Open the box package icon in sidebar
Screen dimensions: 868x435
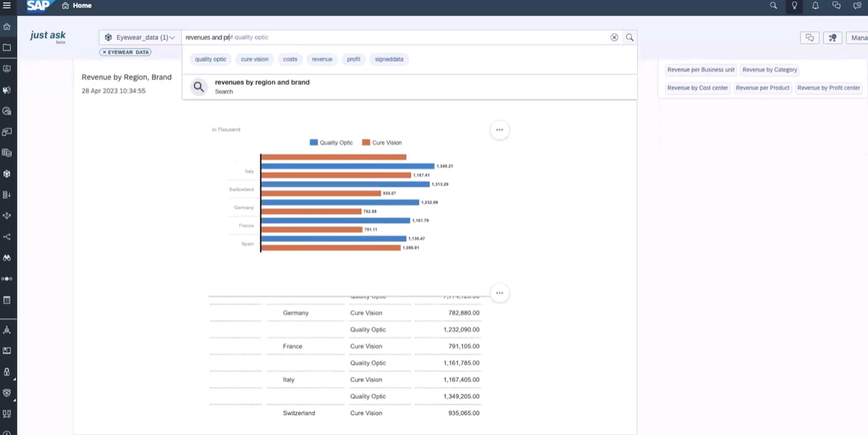point(7,392)
